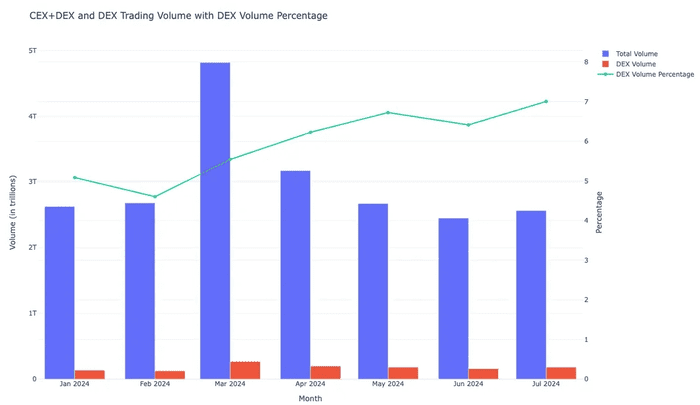The image size is (700, 405).
Task: Toggle the DEX Volume legend entry
Action: point(629,64)
